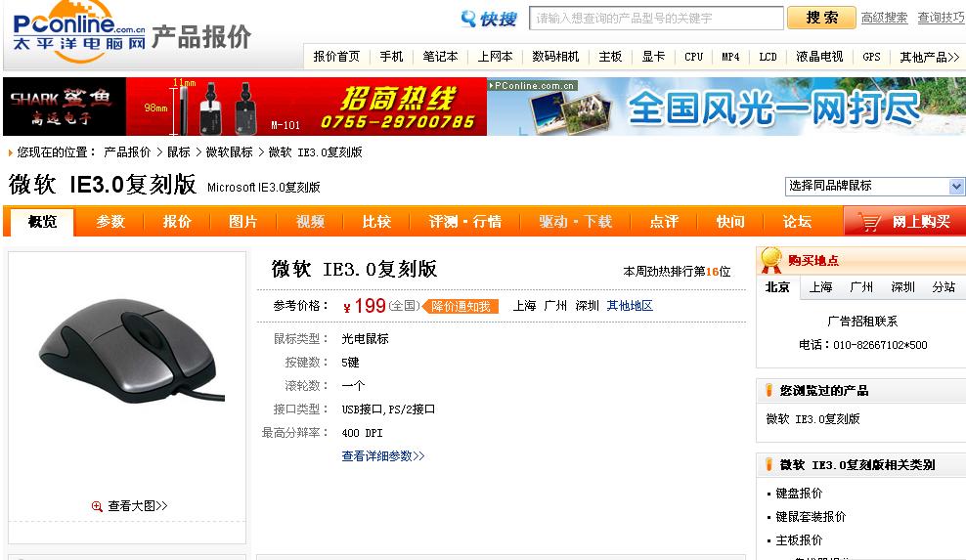Open 微软 IE3.0复刻版 under browsed products
Screen dimensions: 966x560
(x=812, y=419)
